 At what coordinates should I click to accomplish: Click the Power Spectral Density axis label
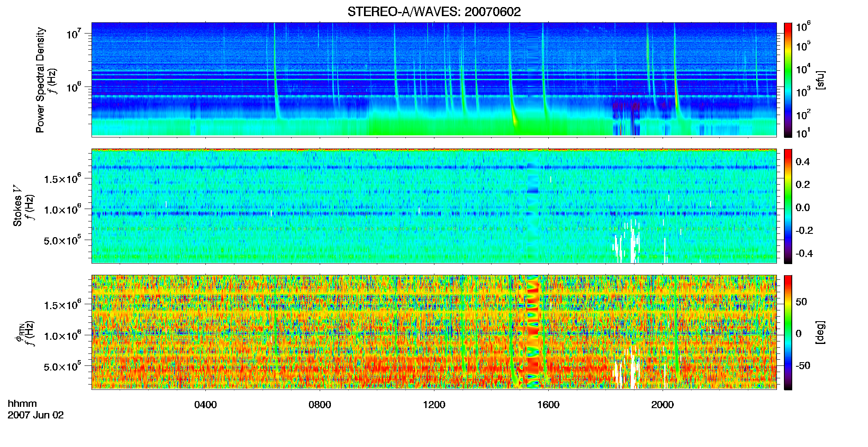(40, 80)
